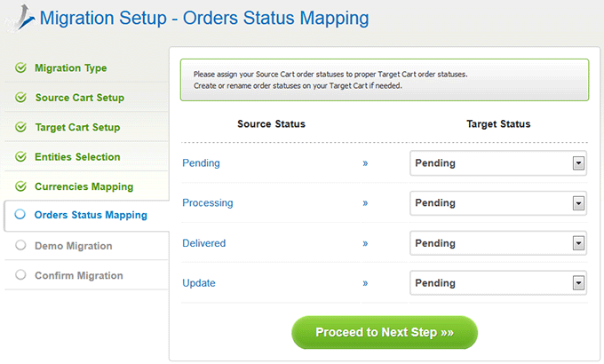This screenshot has width=604, height=364.
Task: Click the arrow icon in the Pending row
Action: pyautogui.click(x=365, y=163)
